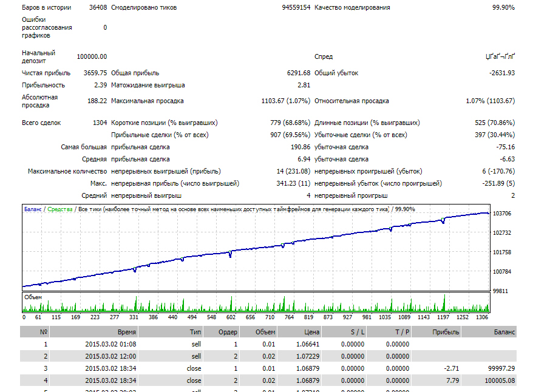Click relative drawdown 1.07% (1103.67)
The height and width of the screenshot is (392, 533).
[x=490, y=101]
